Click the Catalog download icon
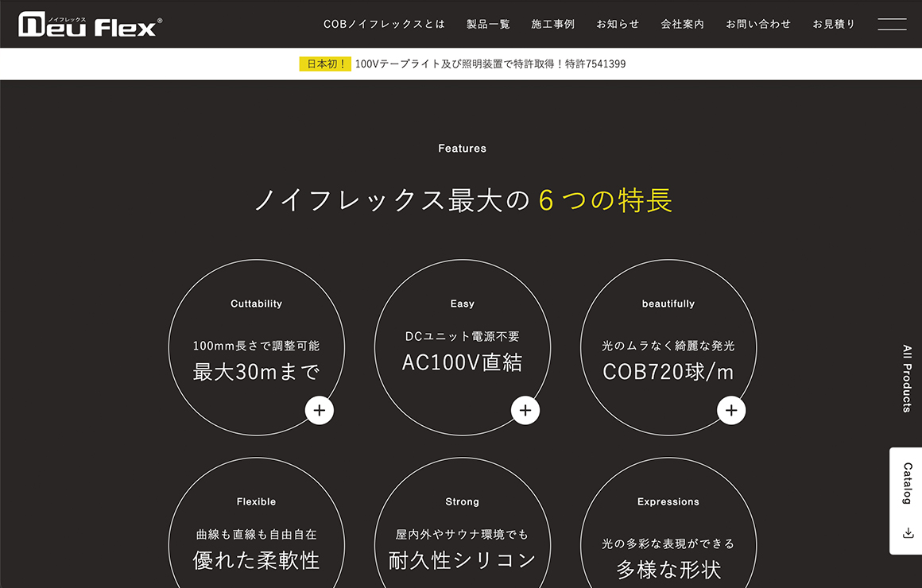 click(908, 533)
